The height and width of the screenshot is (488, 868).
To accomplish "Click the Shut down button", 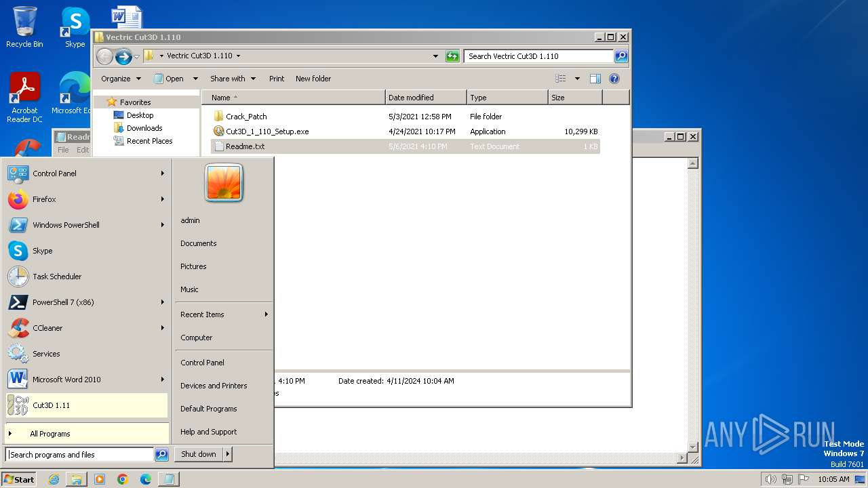I will tap(199, 454).
